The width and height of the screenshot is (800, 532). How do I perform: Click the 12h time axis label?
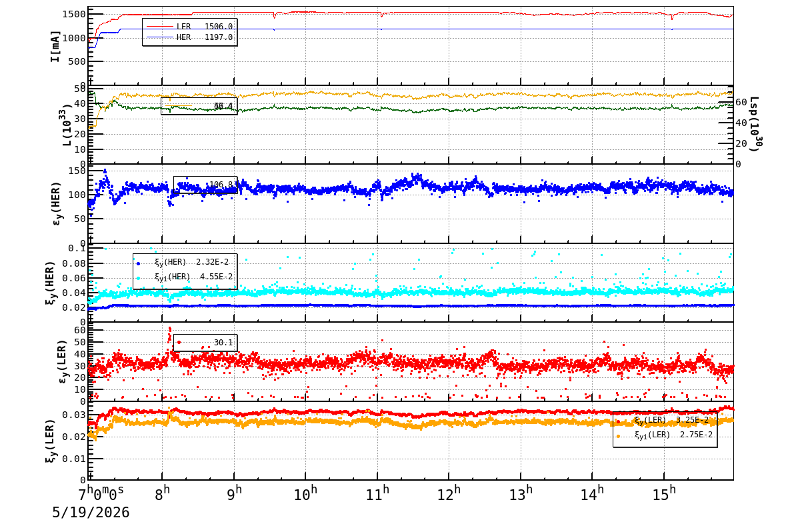[x=449, y=494]
